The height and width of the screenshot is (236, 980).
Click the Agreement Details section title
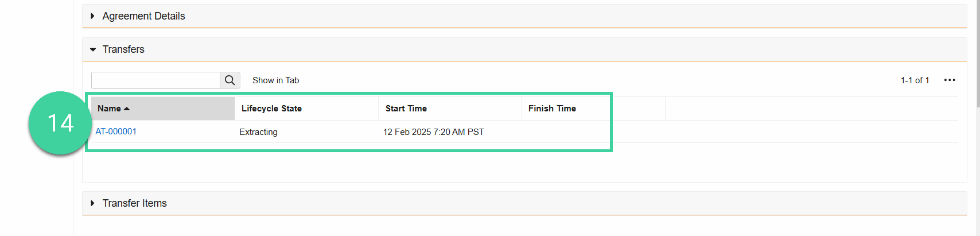[x=143, y=16]
